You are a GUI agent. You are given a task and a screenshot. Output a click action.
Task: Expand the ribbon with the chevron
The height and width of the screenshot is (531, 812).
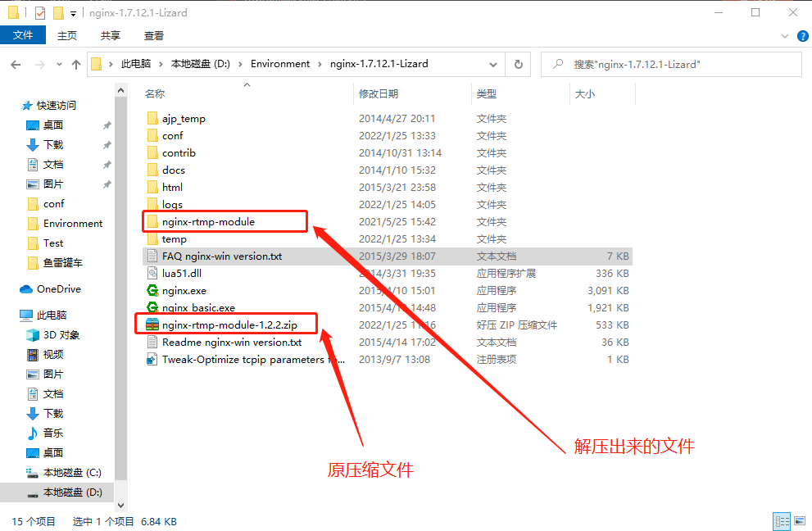click(x=785, y=36)
